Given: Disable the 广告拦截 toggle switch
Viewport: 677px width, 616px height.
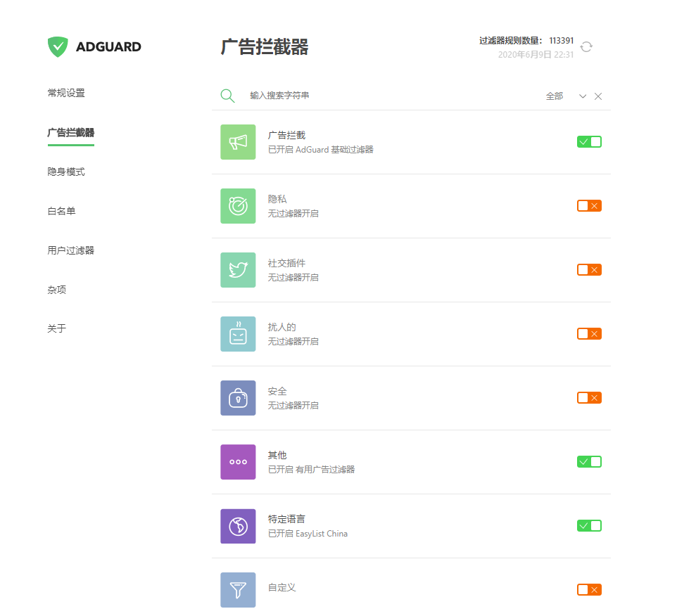Looking at the screenshot, I should [589, 142].
